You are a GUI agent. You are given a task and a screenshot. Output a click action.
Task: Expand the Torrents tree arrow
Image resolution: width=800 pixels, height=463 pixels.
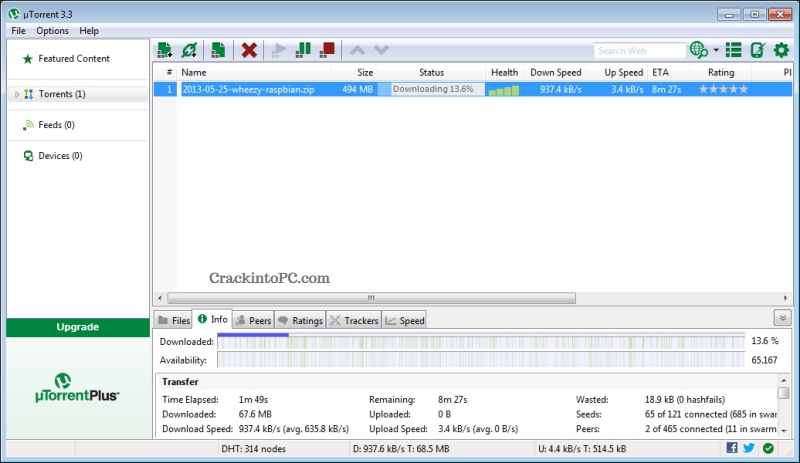click(x=16, y=94)
